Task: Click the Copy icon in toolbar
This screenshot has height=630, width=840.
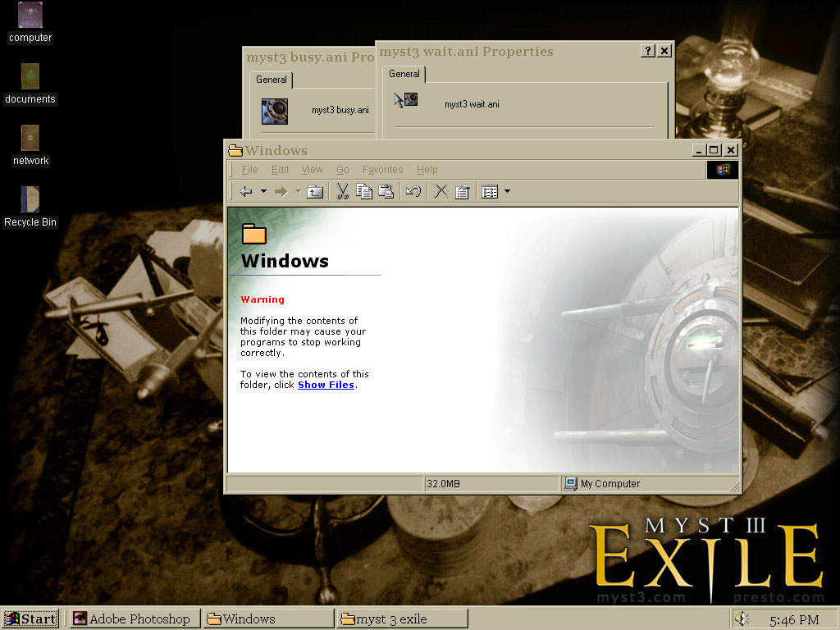Action: coord(364,192)
